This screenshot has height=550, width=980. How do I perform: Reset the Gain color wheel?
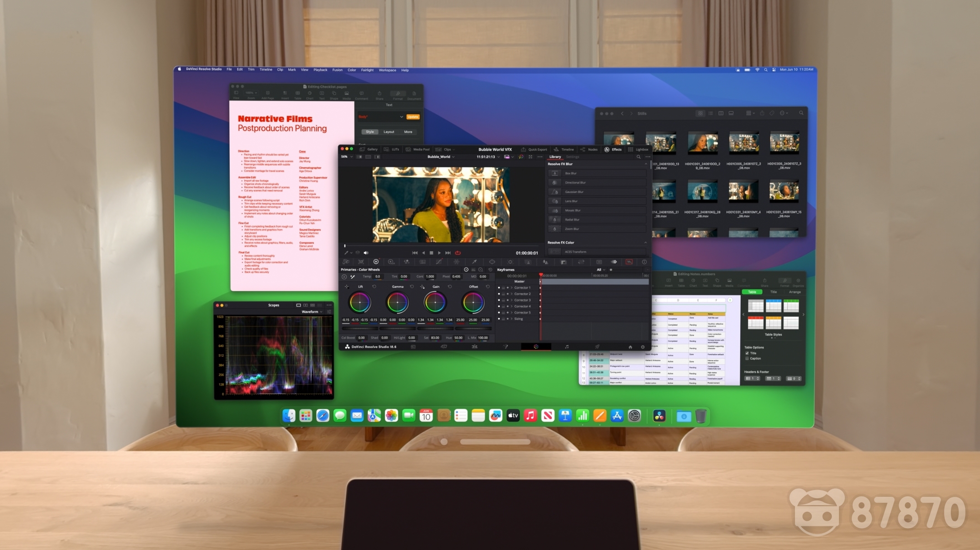(450, 287)
